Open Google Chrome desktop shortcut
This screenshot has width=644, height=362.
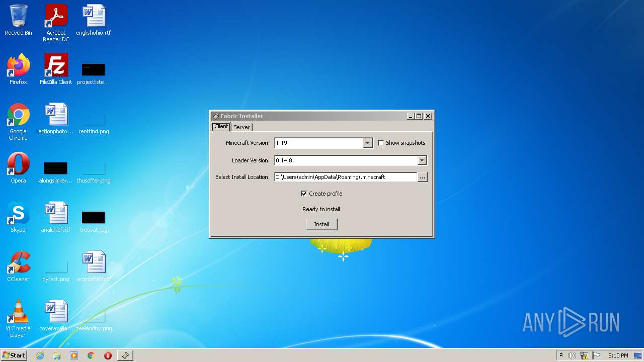18,122
